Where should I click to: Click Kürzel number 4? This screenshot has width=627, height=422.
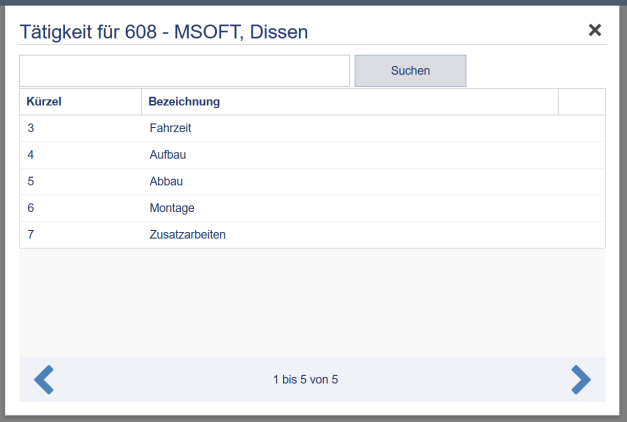[x=31, y=155]
